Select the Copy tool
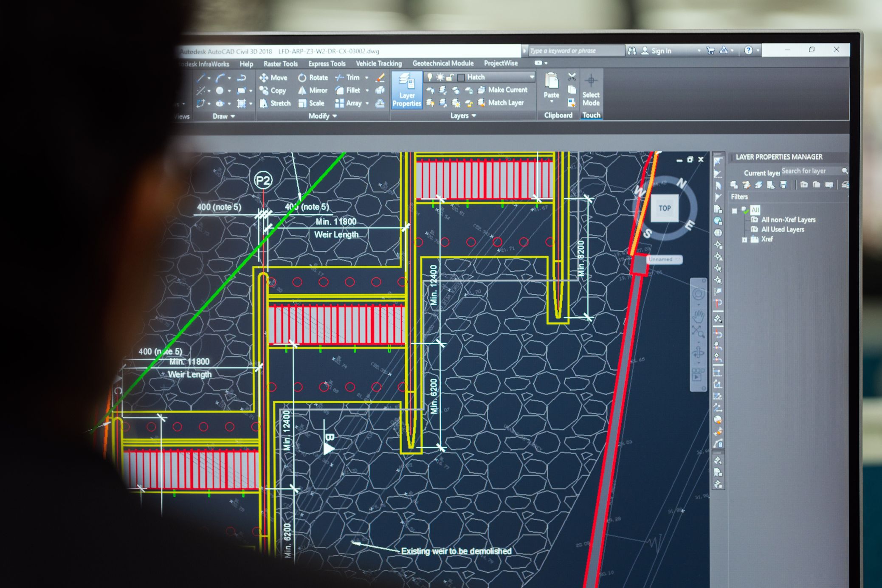882x588 pixels. [273, 90]
